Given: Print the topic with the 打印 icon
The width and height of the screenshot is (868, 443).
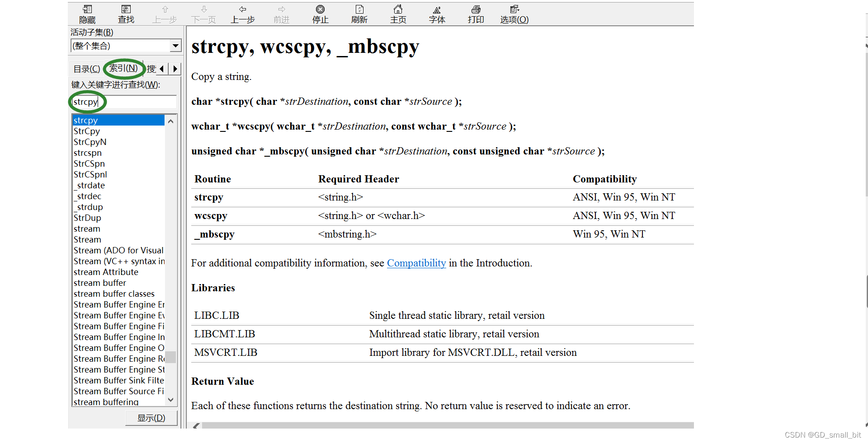Looking at the screenshot, I should [476, 9].
